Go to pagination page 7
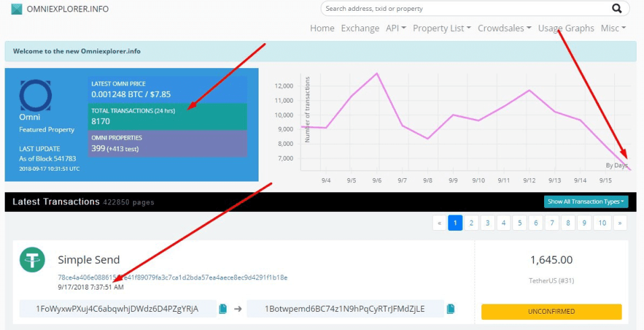The width and height of the screenshot is (644, 330). click(x=552, y=223)
